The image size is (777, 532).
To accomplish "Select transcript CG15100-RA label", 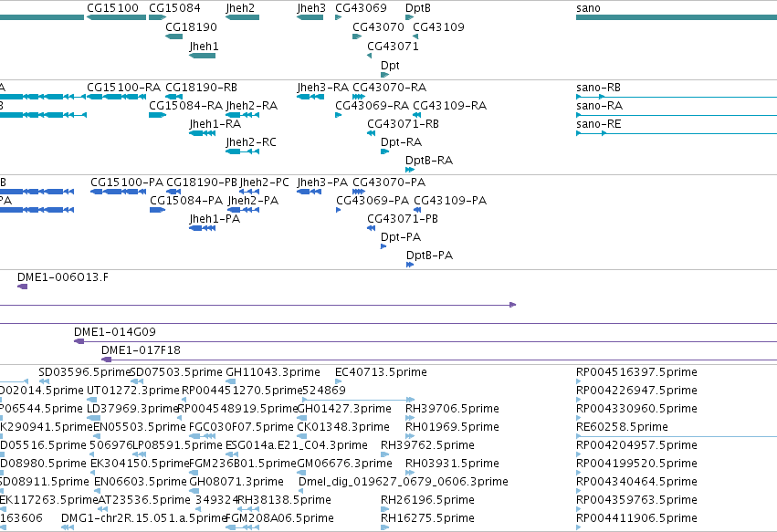I will point(124,88).
